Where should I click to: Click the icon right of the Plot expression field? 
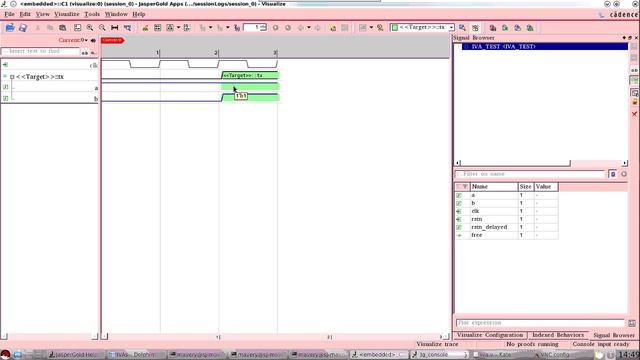tap(632, 323)
